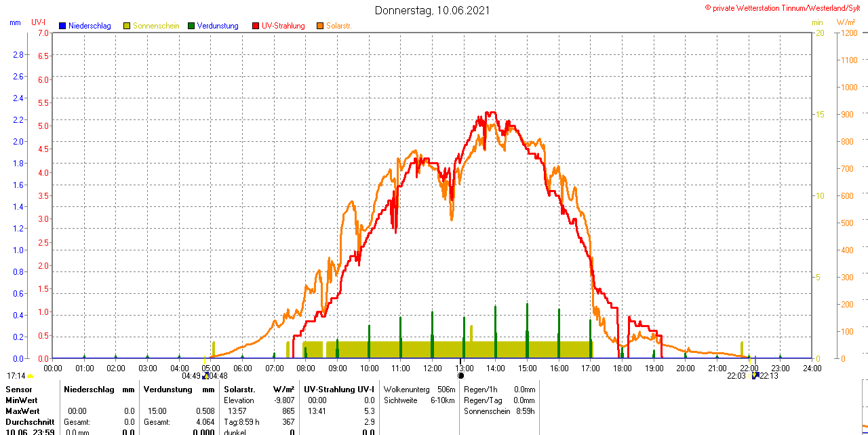Click the black solar noon marker below 13:00
Image resolution: width=868 pixels, height=435 pixels.
click(x=461, y=375)
